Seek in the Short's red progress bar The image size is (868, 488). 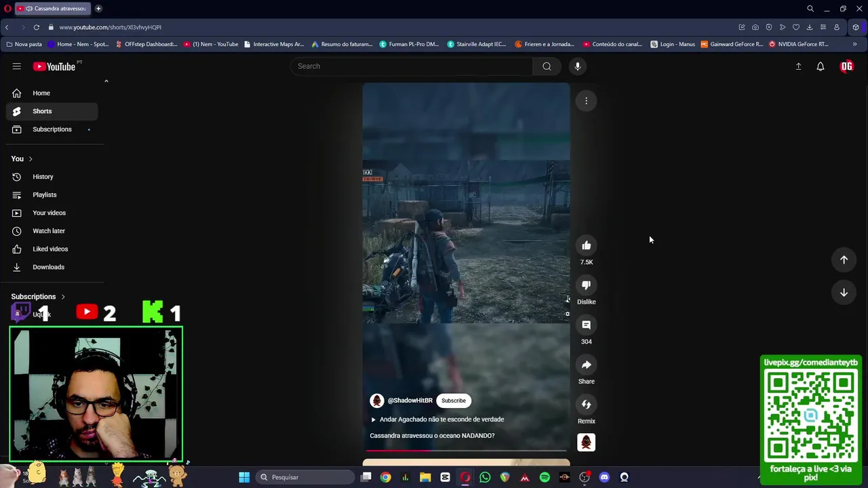pyautogui.click(x=467, y=450)
